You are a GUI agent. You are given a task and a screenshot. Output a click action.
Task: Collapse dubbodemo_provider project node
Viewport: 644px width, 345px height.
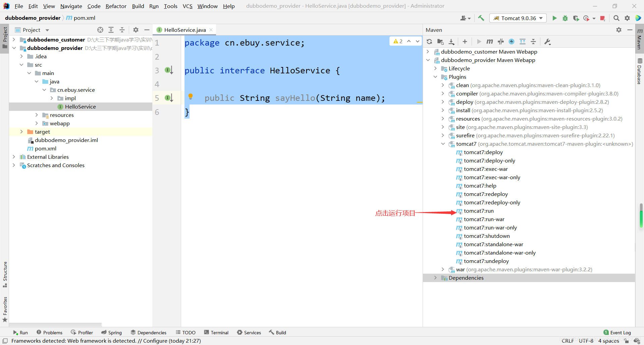pos(14,48)
